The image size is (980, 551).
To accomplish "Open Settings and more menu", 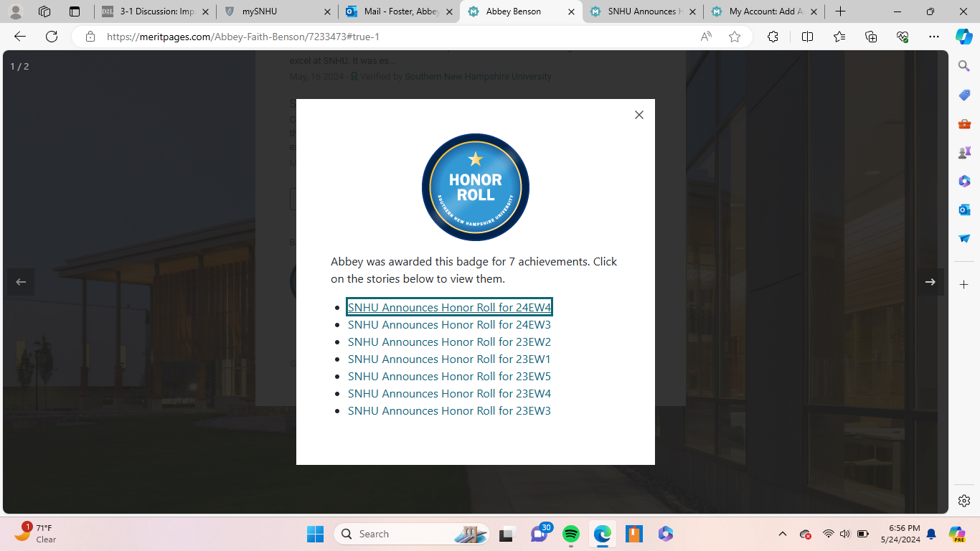I will pos(933,37).
